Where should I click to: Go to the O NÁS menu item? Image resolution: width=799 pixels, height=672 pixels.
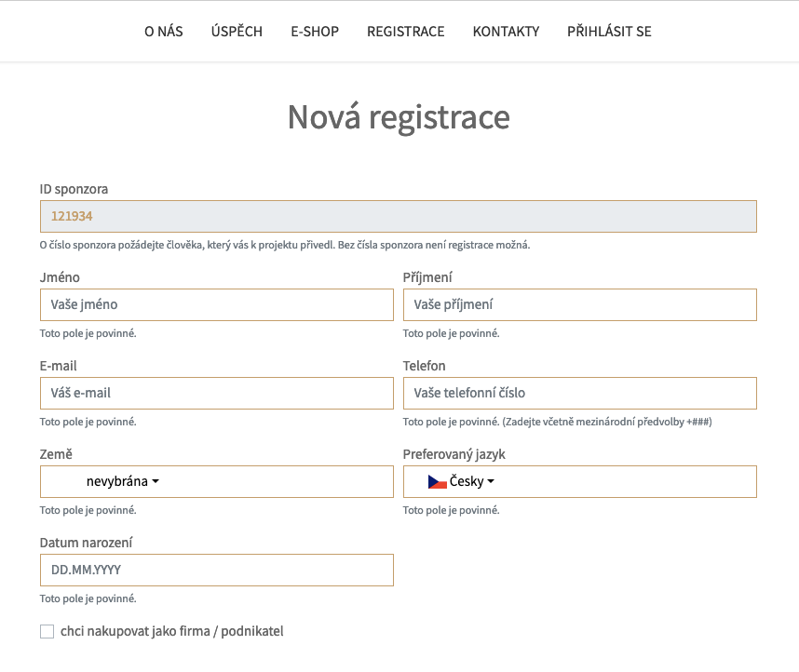click(x=164, y=32)
